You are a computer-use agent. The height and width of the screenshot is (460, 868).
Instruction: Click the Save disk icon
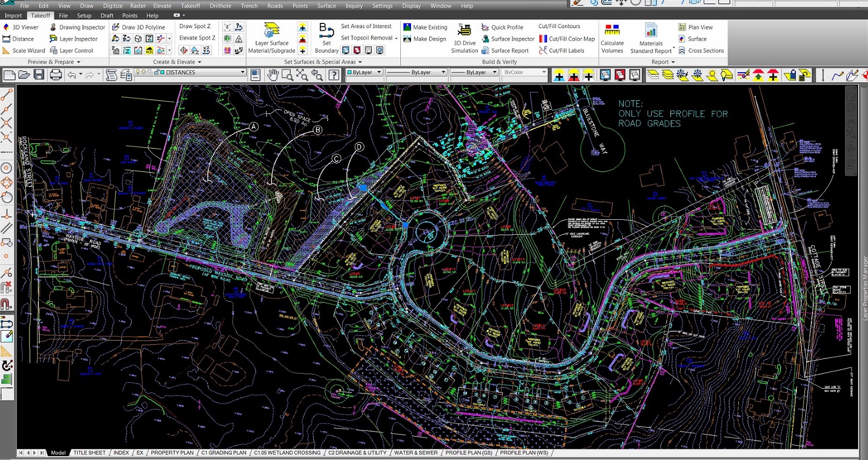point(39,75)
